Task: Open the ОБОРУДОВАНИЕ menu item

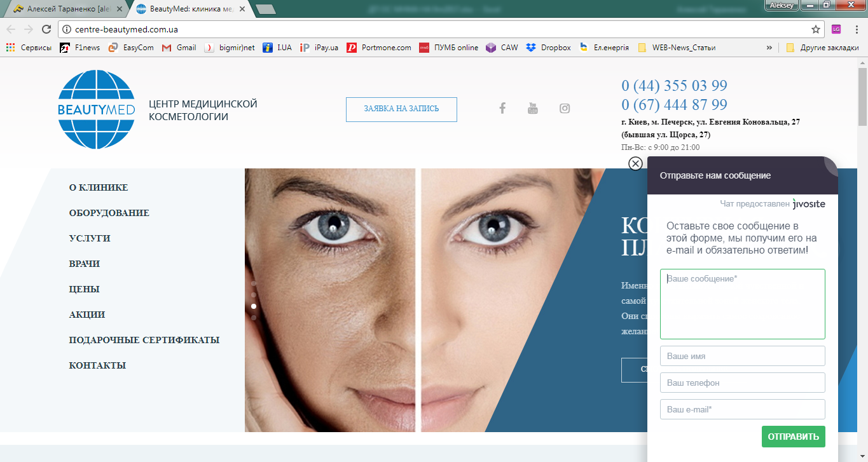Action: click(109, 213)
